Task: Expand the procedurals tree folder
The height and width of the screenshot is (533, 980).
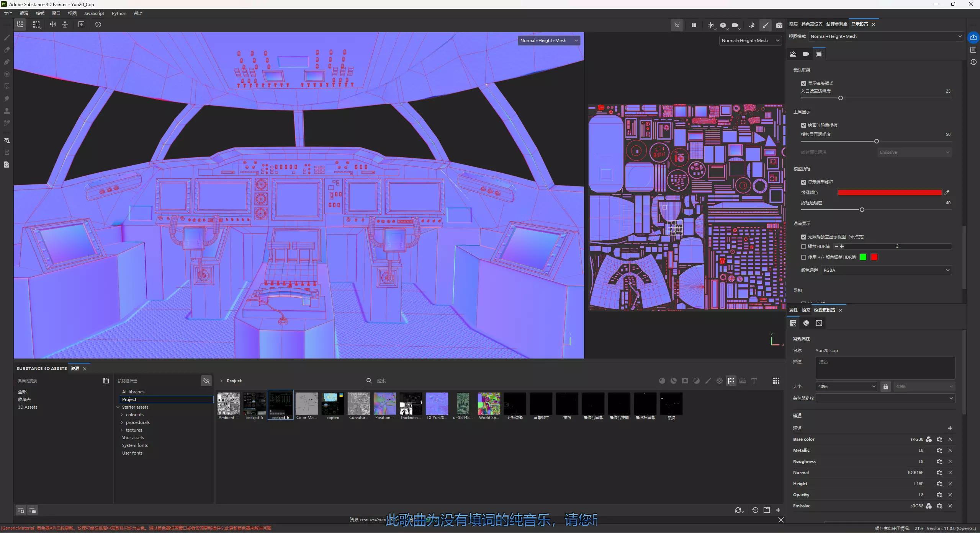Action: point(122,422)
